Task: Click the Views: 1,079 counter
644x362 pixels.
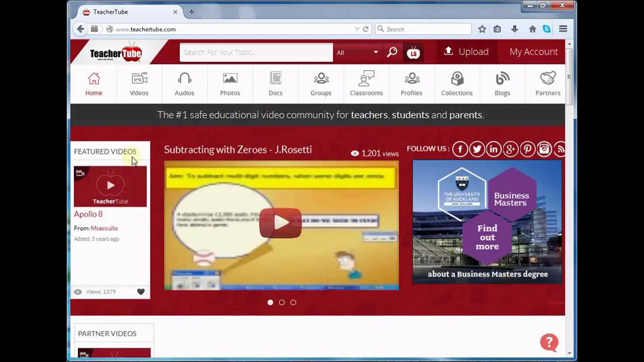Action: tap(95, 292)
